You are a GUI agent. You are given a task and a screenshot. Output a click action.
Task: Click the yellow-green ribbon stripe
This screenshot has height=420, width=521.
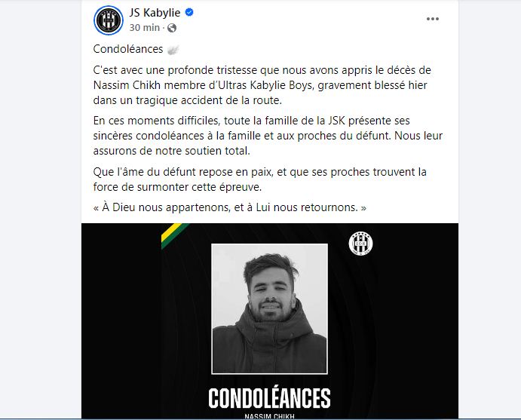pos(174,235)
